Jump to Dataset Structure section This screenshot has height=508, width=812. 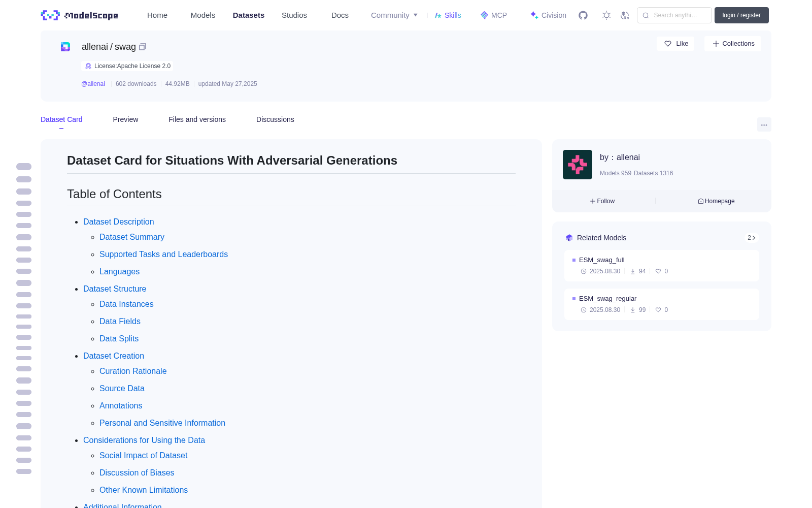point(115,289)
